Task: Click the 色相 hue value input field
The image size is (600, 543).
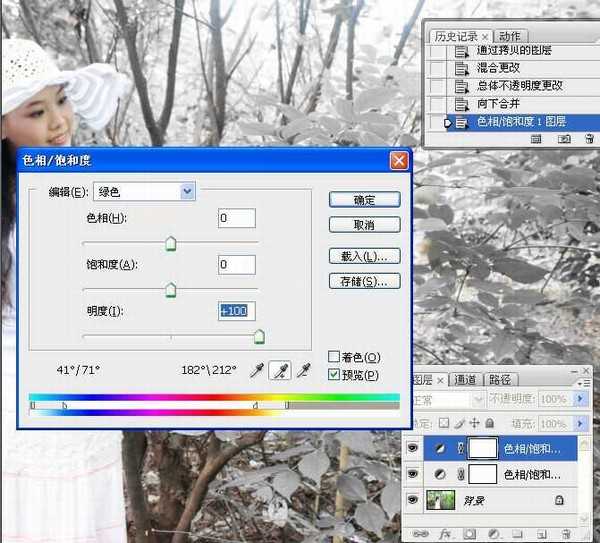Action: pos(236,218)
